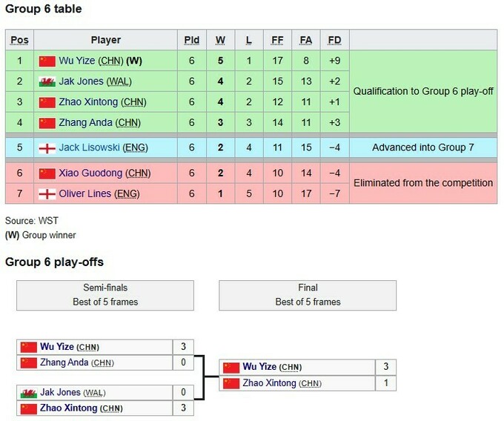The height and width of the screenshot is (421, 504).
Task: Open Wu Yize player link in table
Action: (x=77, y=61)
